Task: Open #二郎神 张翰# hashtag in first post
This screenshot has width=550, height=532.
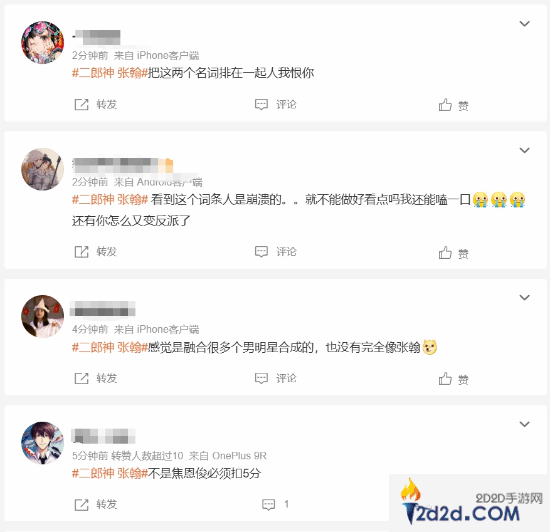Action: point(110,73)
